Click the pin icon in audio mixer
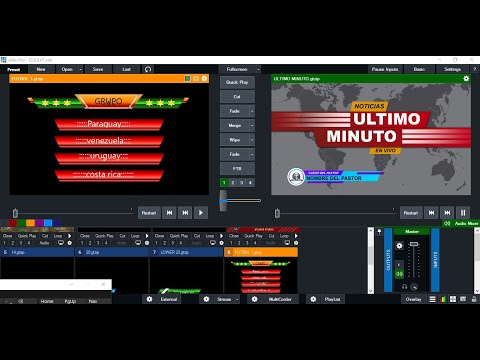 379,232
